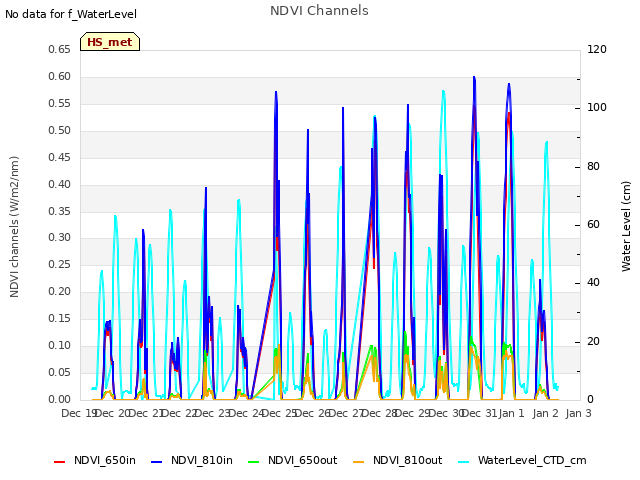Click the 0.60 left axis tick label
This screenshot has height=480, width=640.
click(59, 76)
